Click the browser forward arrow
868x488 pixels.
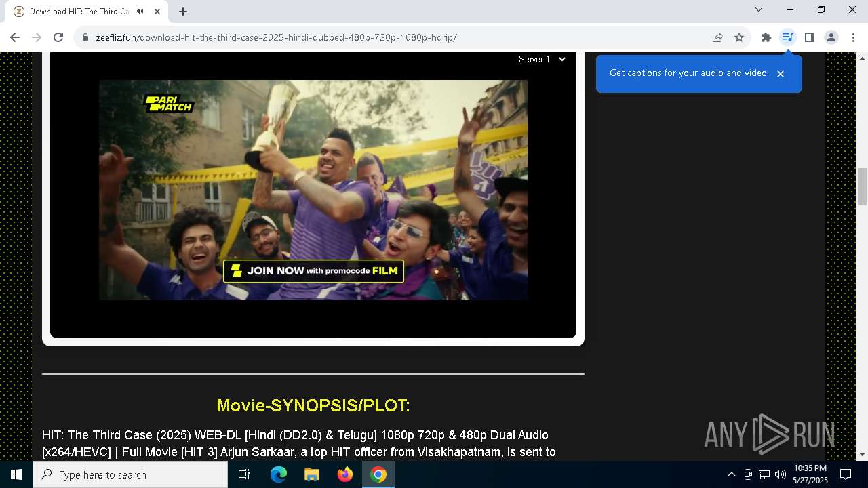click(37, 37)
